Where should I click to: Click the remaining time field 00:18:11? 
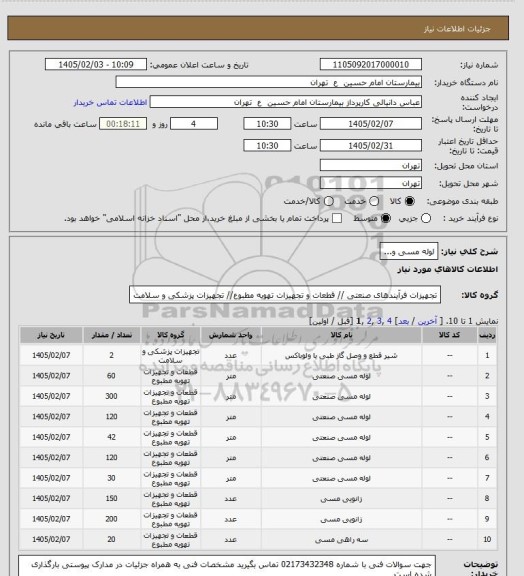123,124
